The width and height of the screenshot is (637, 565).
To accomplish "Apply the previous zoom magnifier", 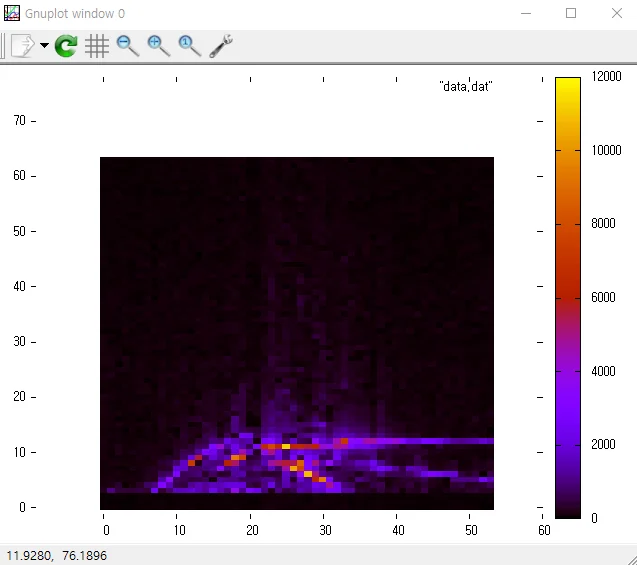I will (x=128, y=45).
